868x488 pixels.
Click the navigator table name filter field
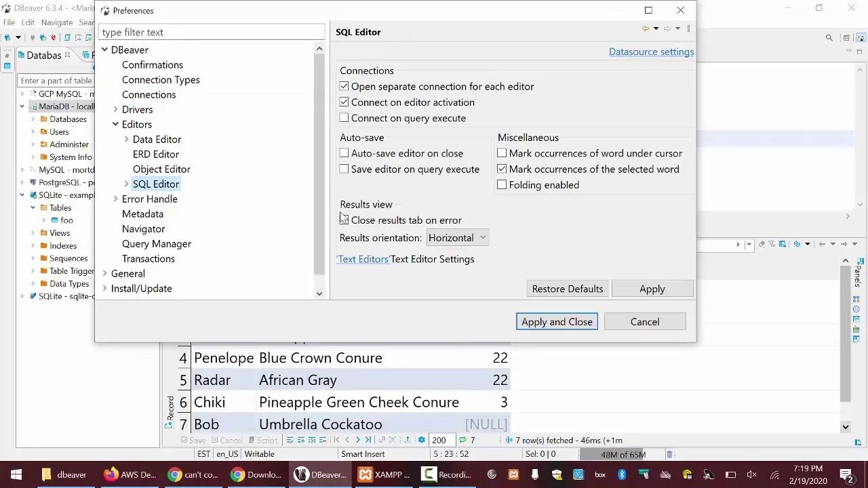[56, 81]
